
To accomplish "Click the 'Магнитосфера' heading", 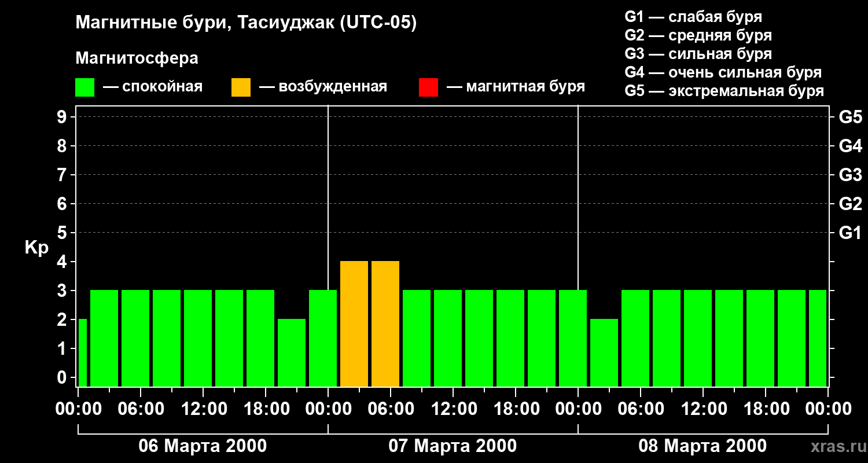I will (137, 58).
